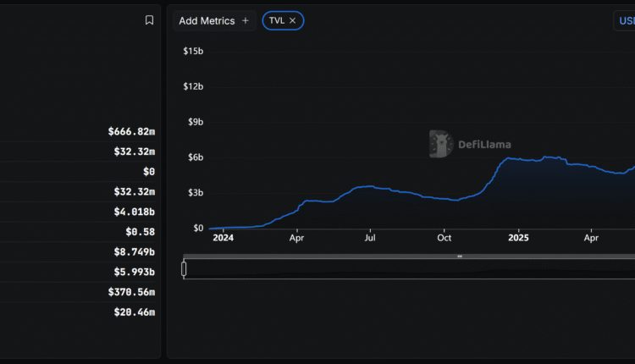Image resolution: width=635 pixels, height=364 pixels.
Task: Click the bookmark icon in left panel
Action: [x=149, y=20]
